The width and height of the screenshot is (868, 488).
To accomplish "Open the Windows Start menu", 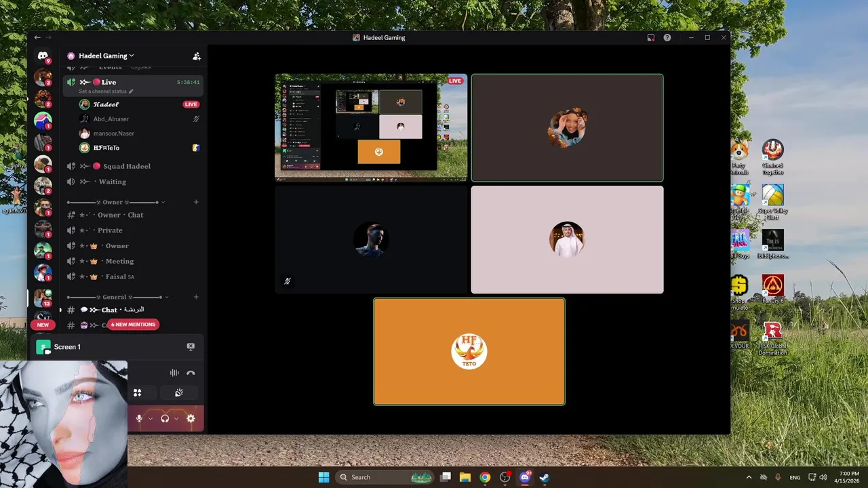I will click(323, 477).
